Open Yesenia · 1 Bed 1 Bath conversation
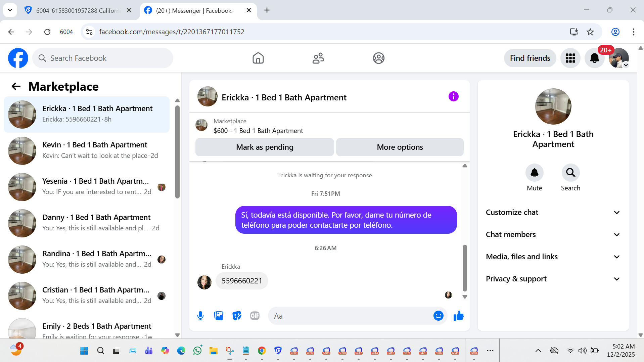Screen dimensions: 644x362 pyautogui.click(x=87, y=187)
